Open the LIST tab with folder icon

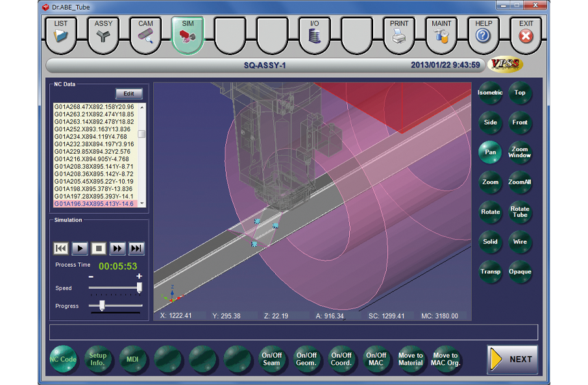[61, 34]
